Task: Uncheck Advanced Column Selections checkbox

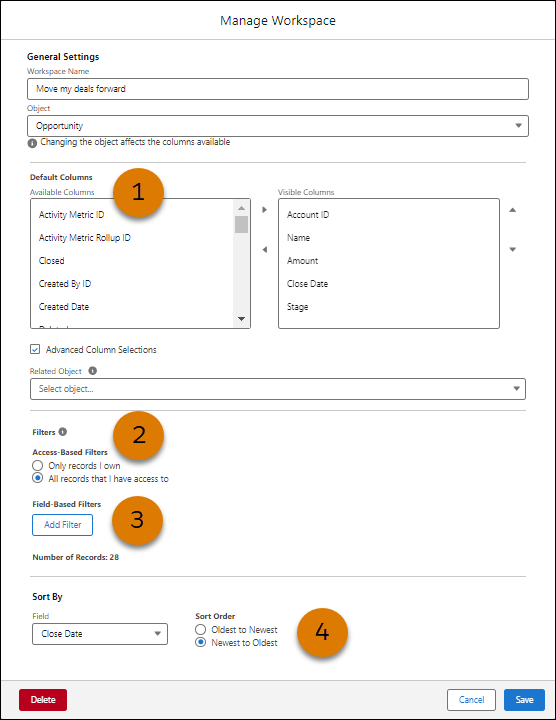Action: point(35,349)
